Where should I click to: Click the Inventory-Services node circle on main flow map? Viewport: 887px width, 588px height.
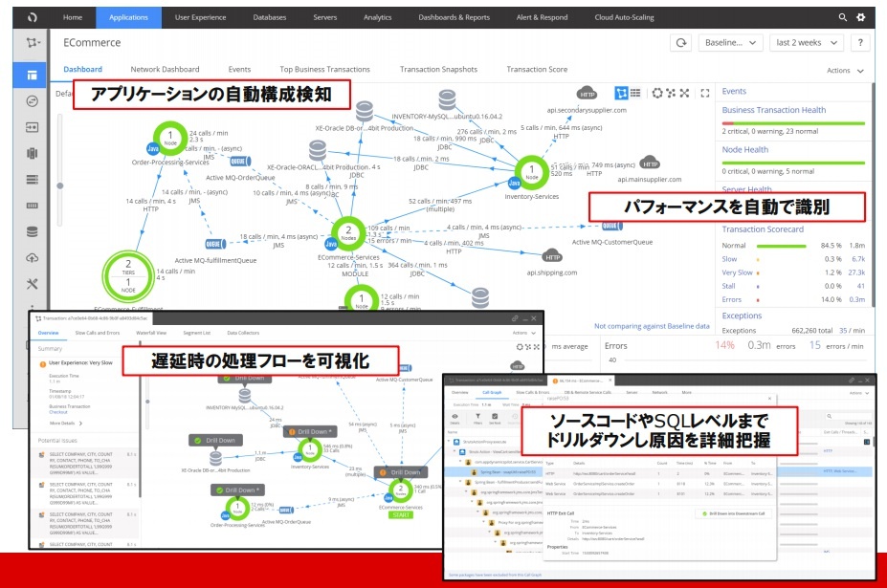(x=531, y=172)
